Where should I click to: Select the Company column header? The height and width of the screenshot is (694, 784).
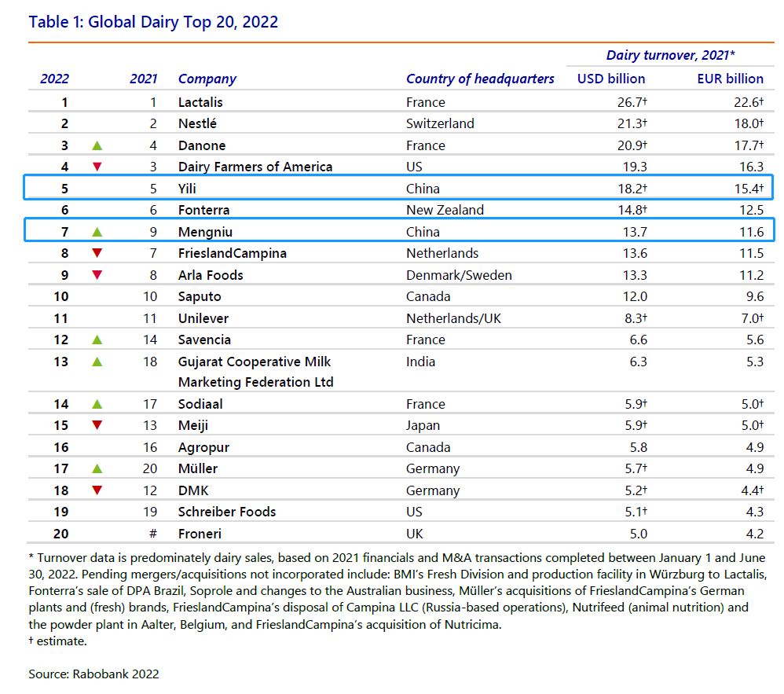click(207, 79)
